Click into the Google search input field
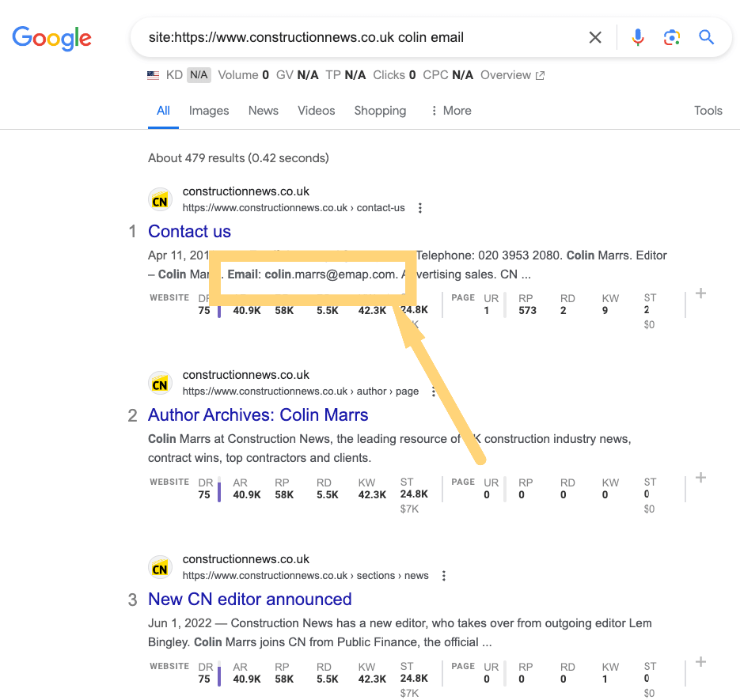This screenshot has height=700, width=740. (356, 37)
